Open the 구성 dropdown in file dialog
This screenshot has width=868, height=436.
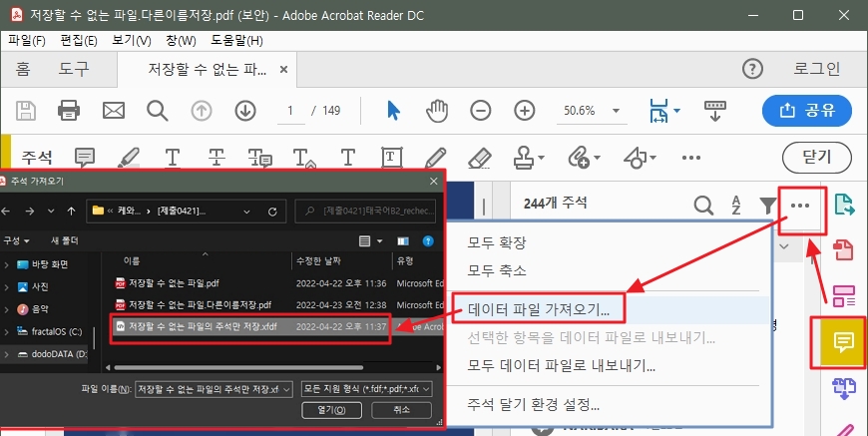click(16, 240)
